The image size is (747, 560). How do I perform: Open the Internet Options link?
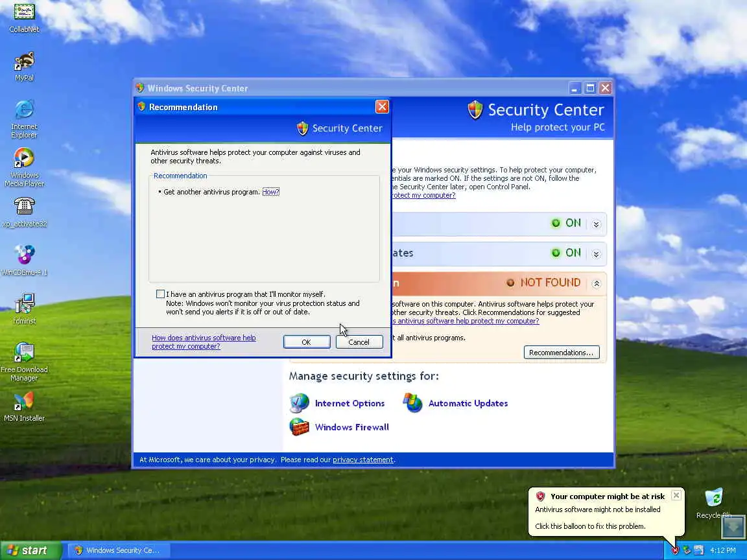coord(350,403)
